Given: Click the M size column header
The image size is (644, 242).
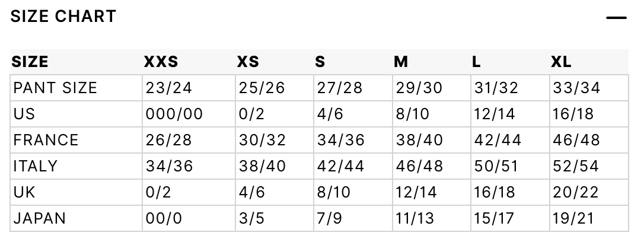Looking at the screenshot, I should tap(401, 62).
